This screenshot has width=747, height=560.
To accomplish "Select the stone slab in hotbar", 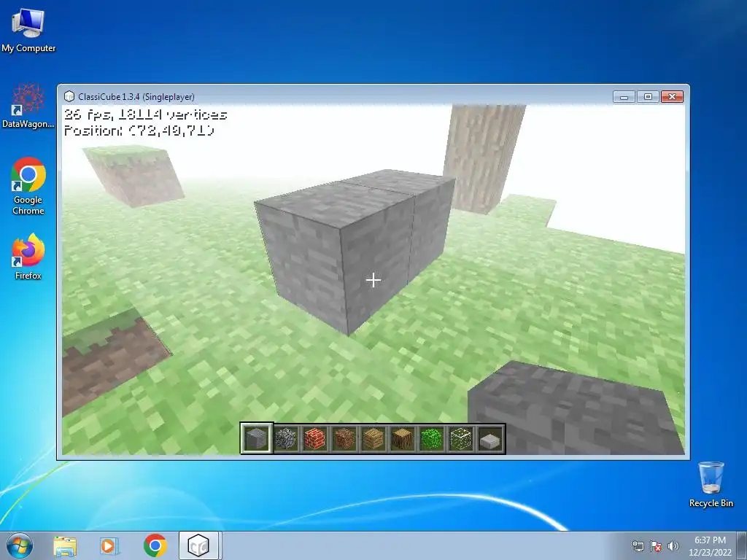I will point(490,439).
